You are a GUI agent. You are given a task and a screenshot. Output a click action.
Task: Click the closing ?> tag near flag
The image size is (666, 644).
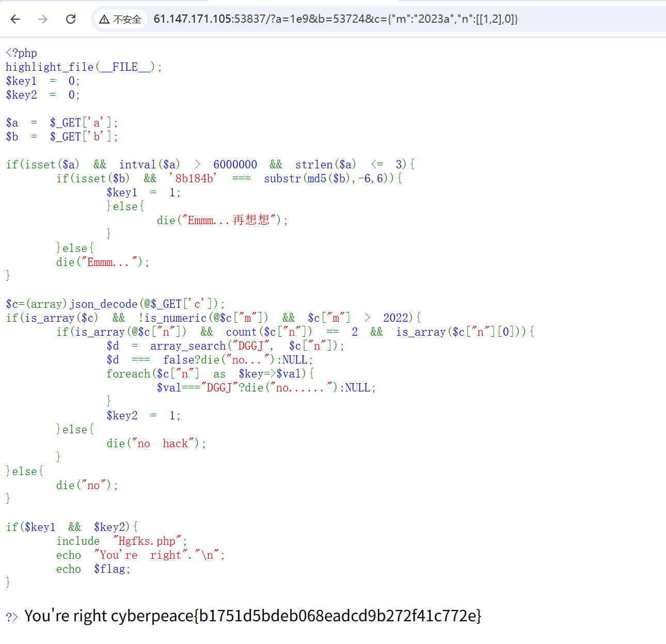(12, 616)
